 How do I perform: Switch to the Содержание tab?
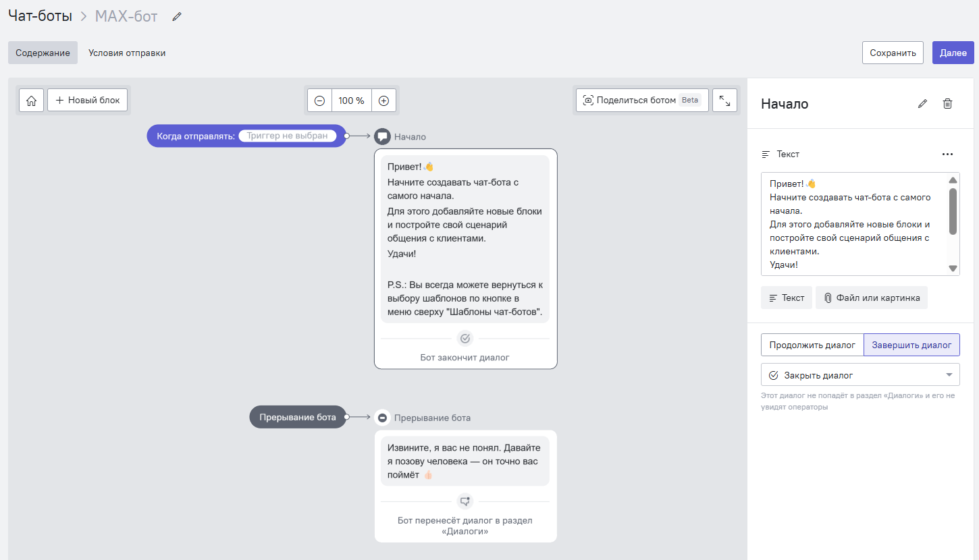click(43, 53)
